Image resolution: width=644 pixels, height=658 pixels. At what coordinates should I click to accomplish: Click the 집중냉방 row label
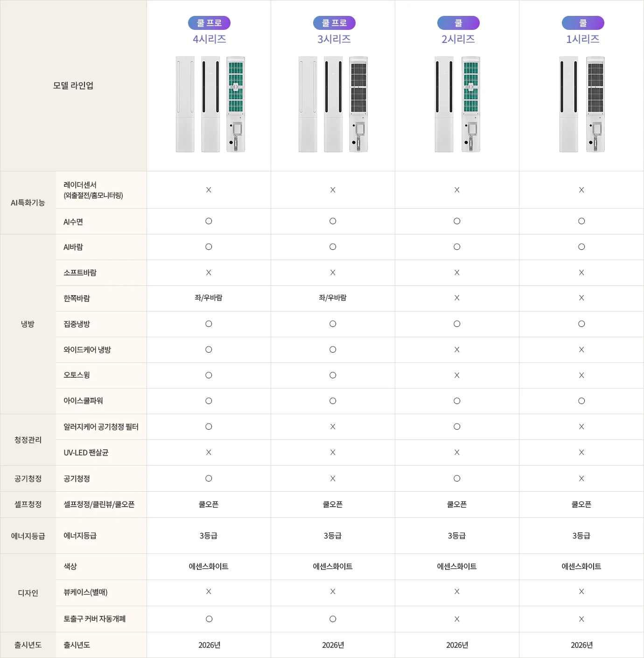click(77, 324)
